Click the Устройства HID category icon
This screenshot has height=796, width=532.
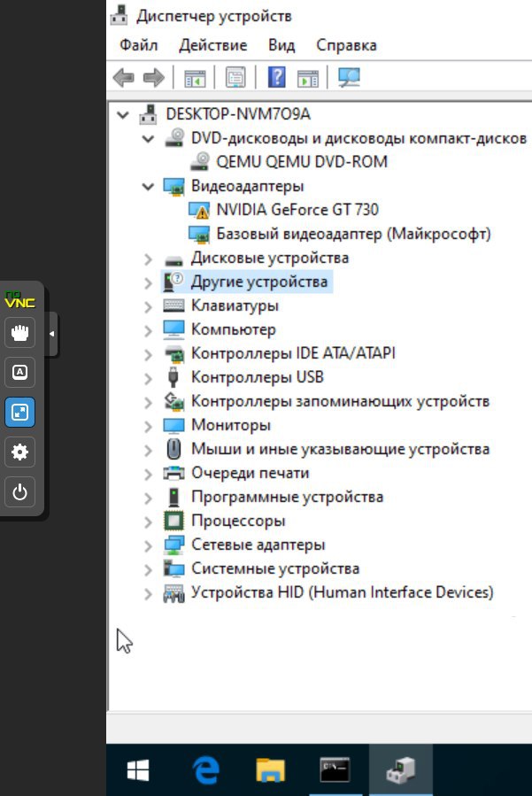tap(173, 593)
